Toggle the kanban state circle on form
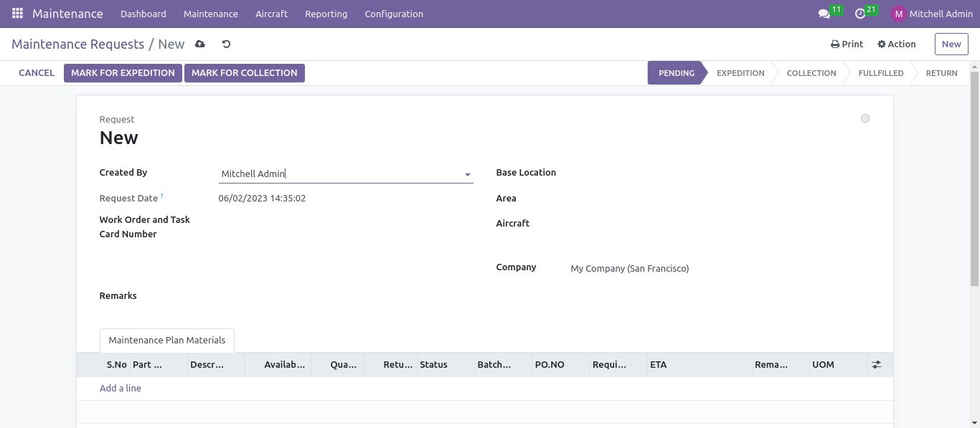 coord(865,118)
